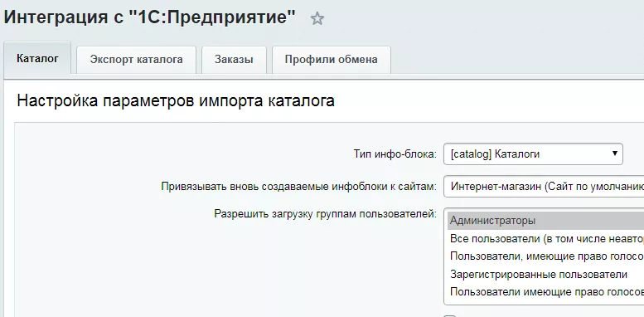The image size is (644, 317).
Task: Open the Профили обмена tab
Action: click(x=331, y=60)
